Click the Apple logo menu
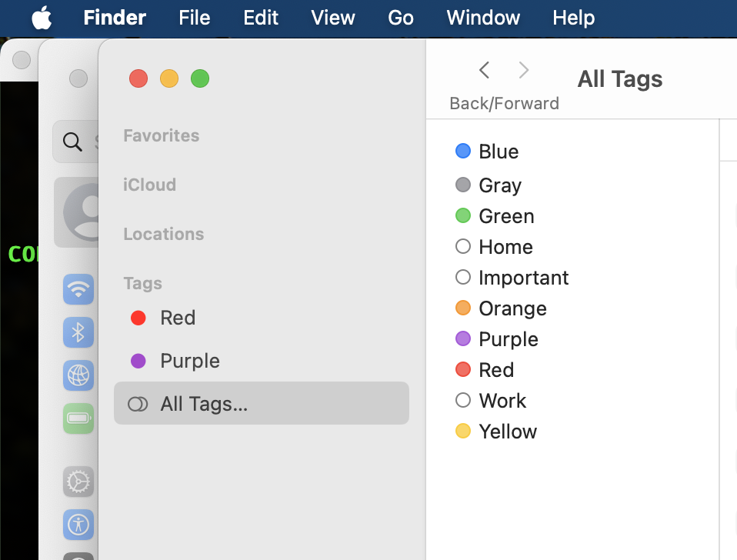The height and width of the screenshot is (560, 737). (x=42, y=18)
